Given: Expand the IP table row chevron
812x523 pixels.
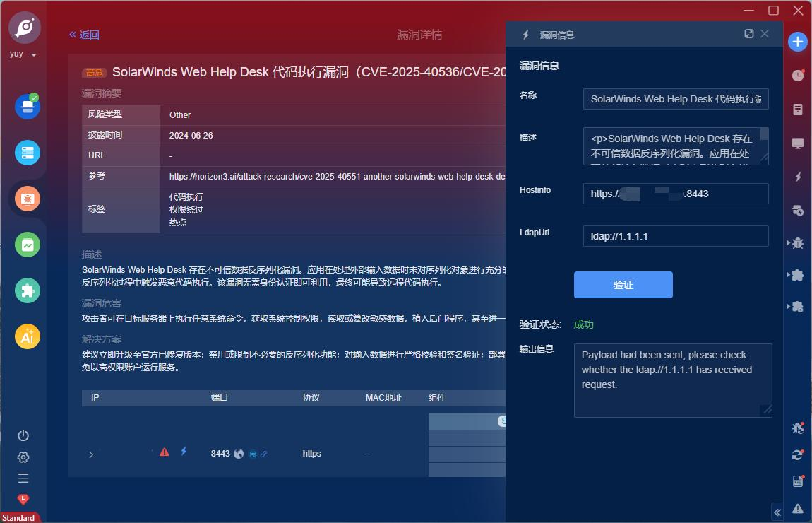Looking at the screenshot, I should pyautogui.click(x=91, y=454).
